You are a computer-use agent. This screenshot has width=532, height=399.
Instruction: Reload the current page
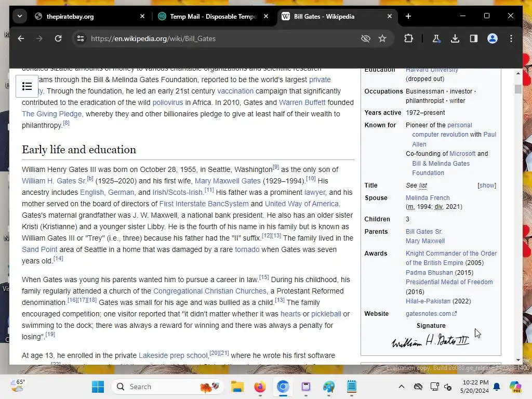pos(58,38)
